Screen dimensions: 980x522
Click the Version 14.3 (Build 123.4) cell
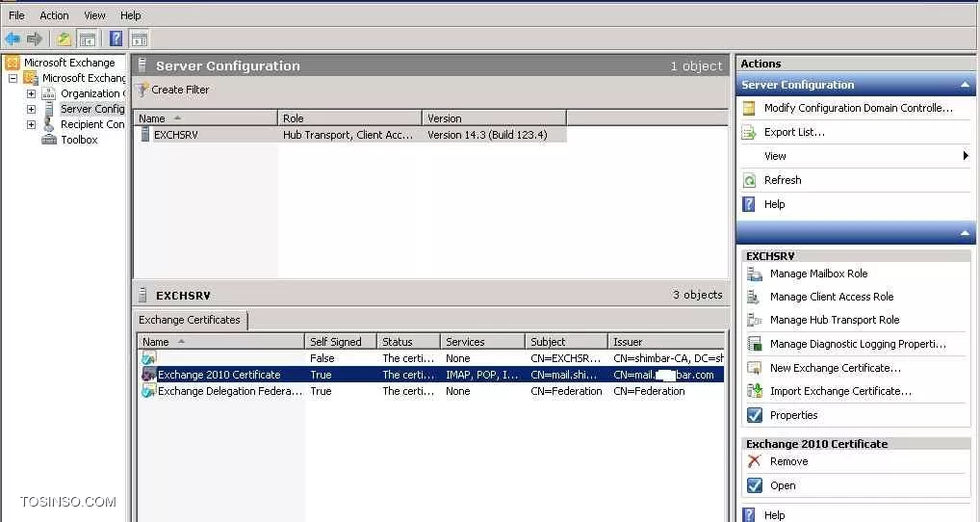click(487, 135)
